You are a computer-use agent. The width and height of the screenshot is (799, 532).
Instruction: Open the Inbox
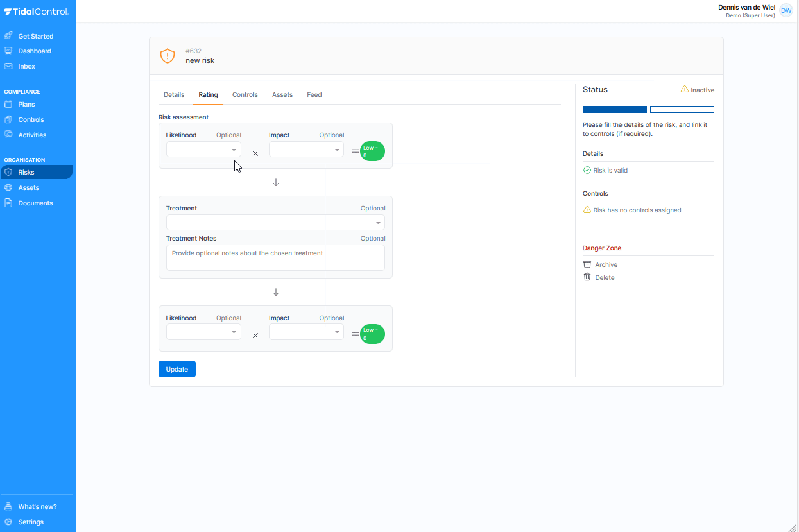tap(26, 66)
